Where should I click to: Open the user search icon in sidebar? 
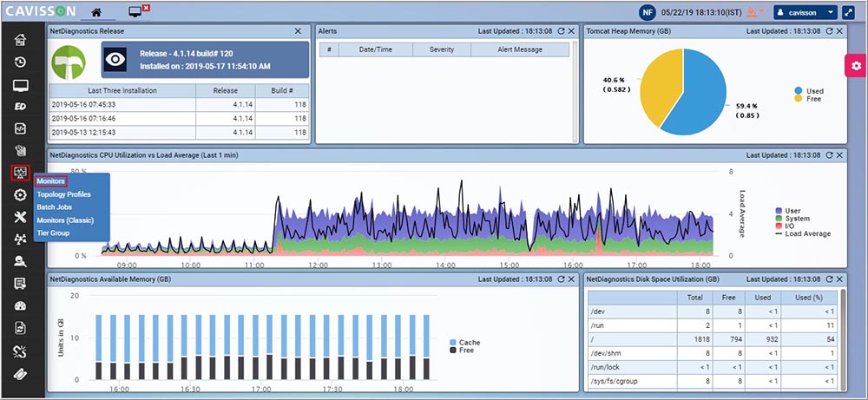click(x=21, y=262)
